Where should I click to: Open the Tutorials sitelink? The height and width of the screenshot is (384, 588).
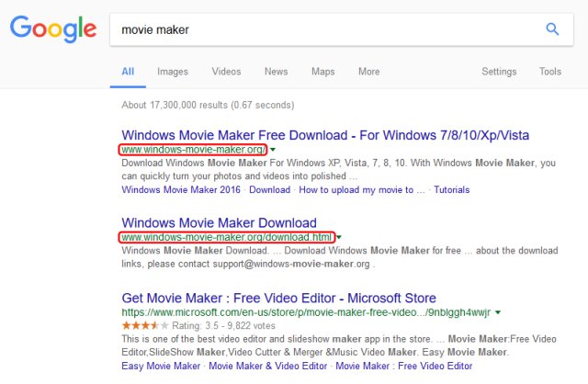(x=451, y=190)
